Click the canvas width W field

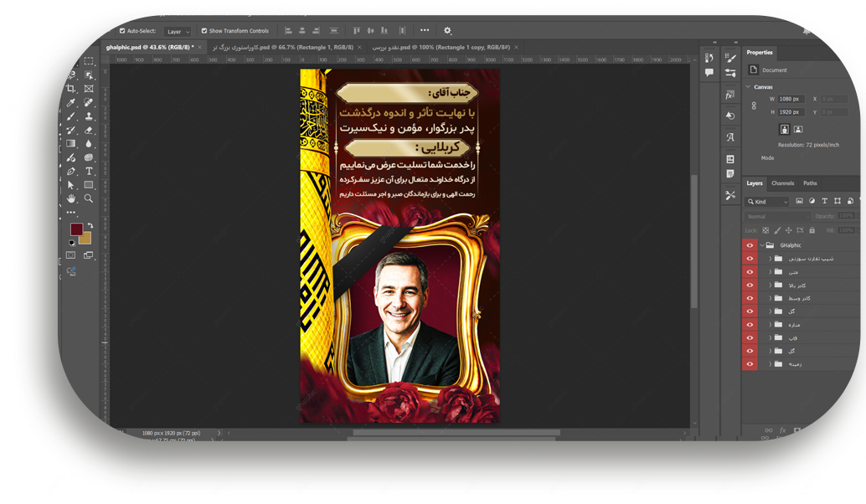tap(791, 99)
